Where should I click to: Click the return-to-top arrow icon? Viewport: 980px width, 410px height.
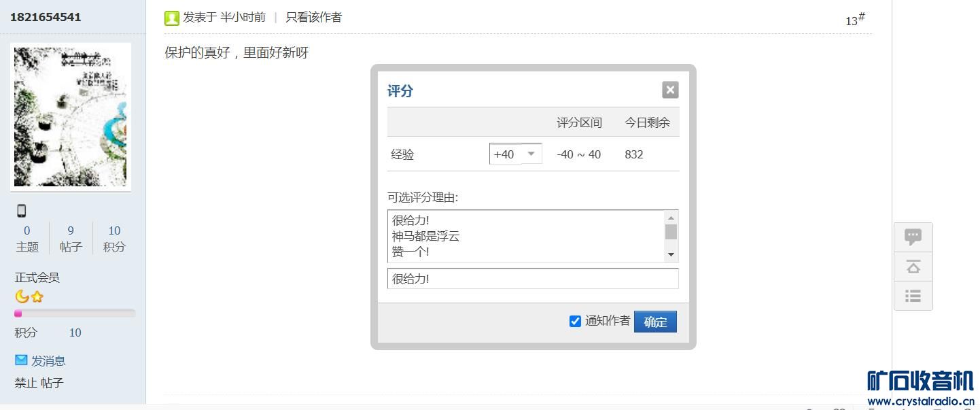click(x=913, y=267)
